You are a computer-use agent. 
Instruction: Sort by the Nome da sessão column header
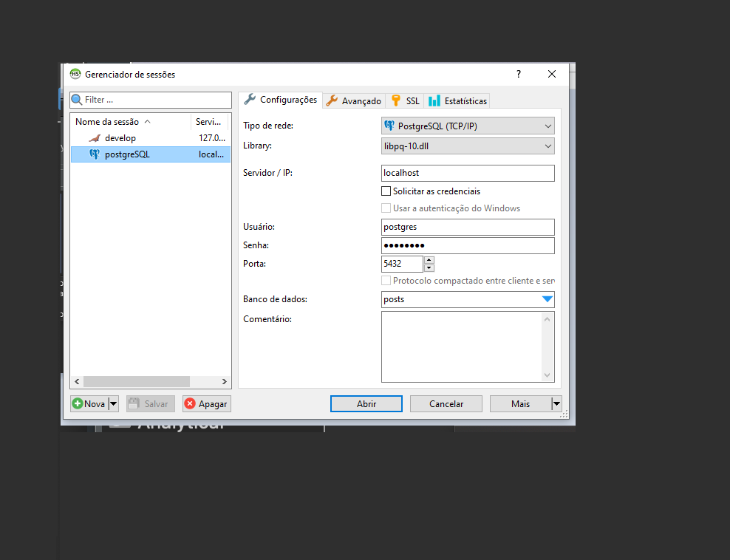pos(130,122)
